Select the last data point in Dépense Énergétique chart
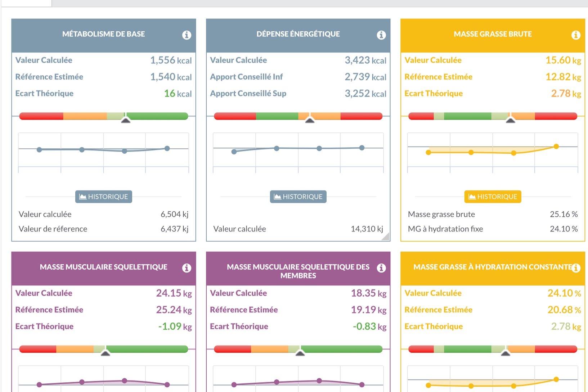 362,148
